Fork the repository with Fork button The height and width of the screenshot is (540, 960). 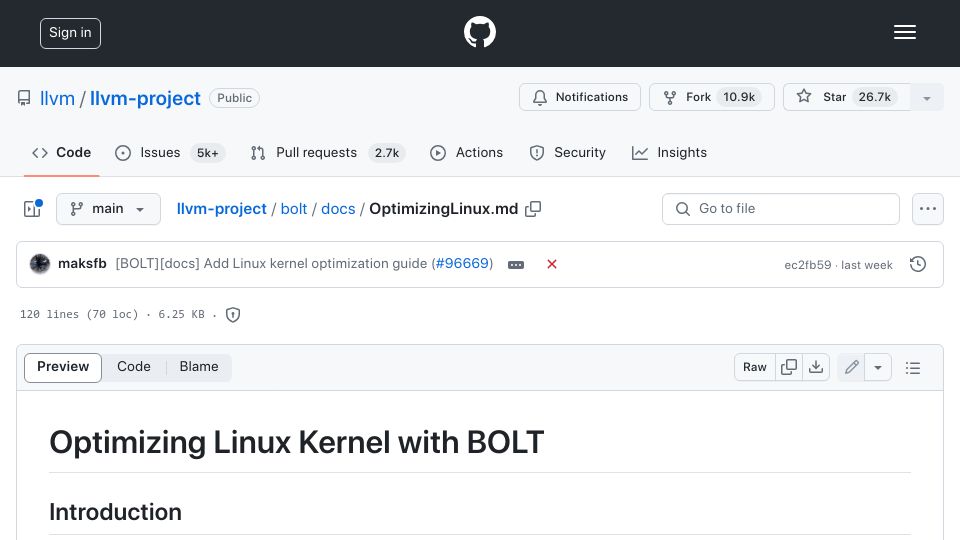tap(711, 97)
